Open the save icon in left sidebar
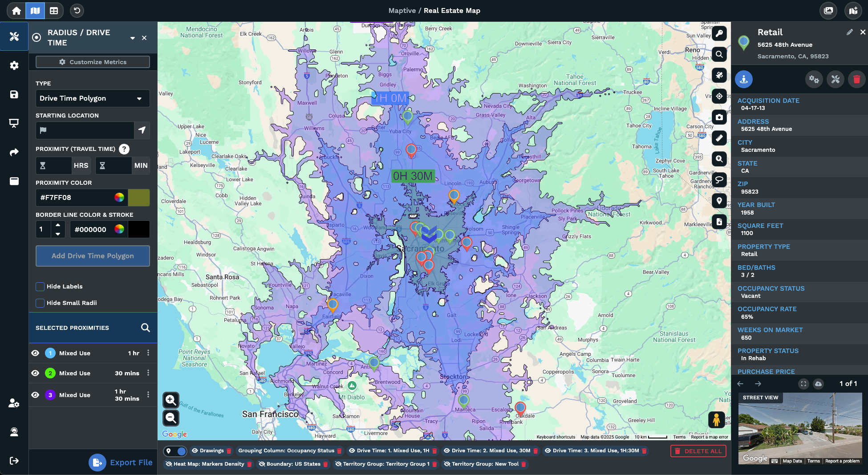The width and height of the screenshot is (868, 475). [14, 94]
